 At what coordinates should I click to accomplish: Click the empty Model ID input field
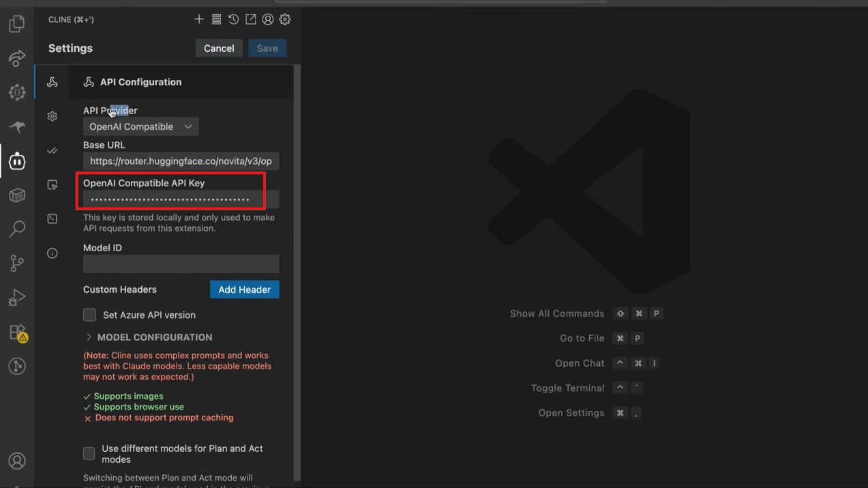coord(181,264)
